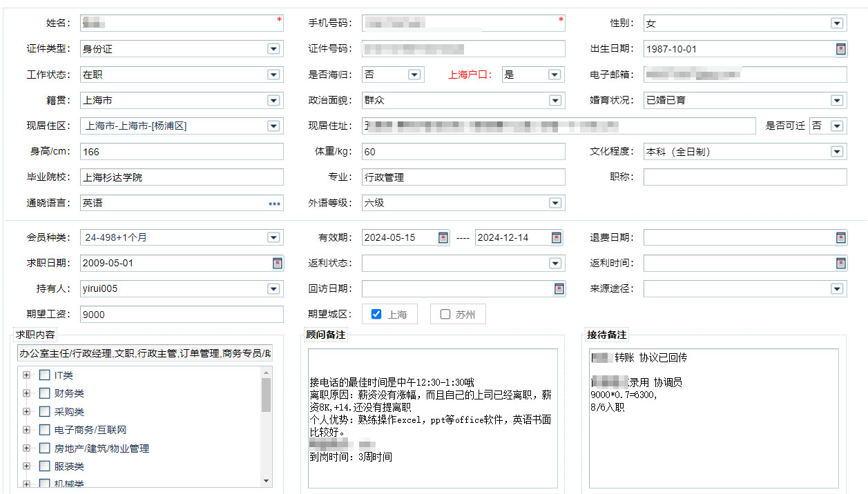Image resolution: width=868 pixels, height=494 pixels.
Task: Click the 求职内容 tree scrollbar thumb
Action: pyautogui.click(x=267, y=395)
